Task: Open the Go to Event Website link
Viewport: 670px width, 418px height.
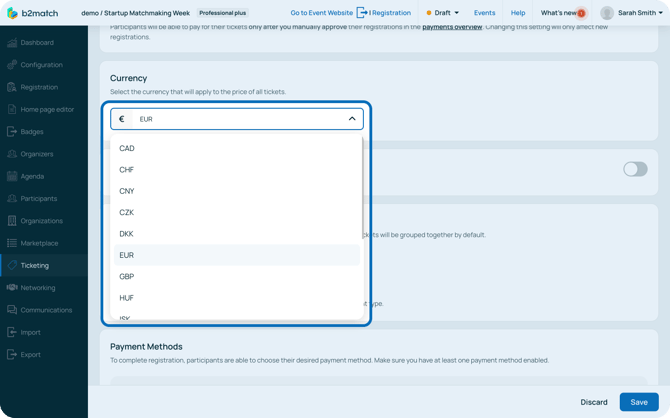Action: click(321, 13)
